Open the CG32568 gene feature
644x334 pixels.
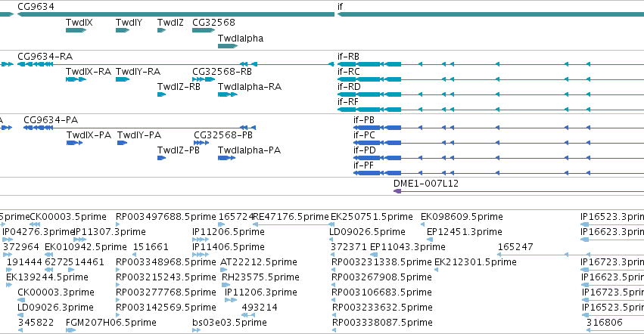point(204,30)
